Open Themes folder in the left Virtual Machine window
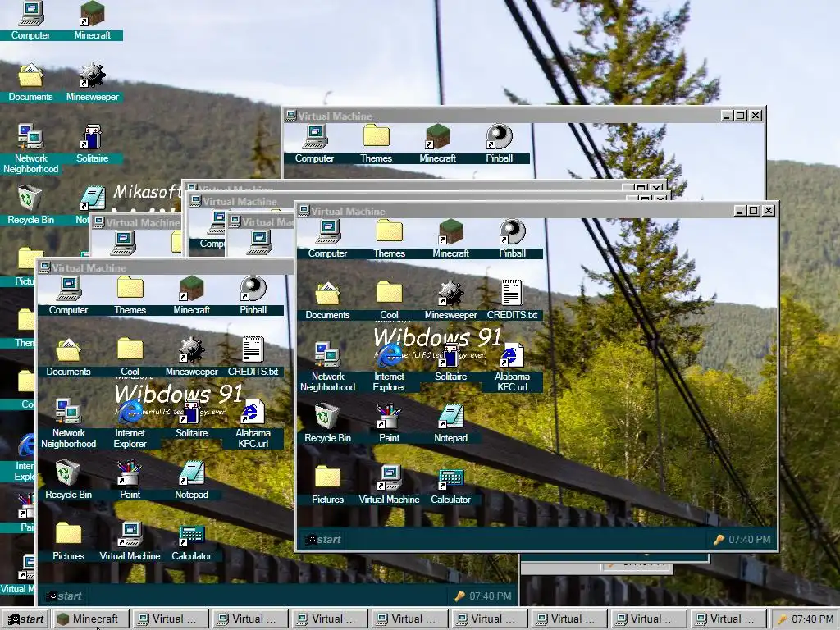The width and height of the screenshot is (840, 630). 130,295
